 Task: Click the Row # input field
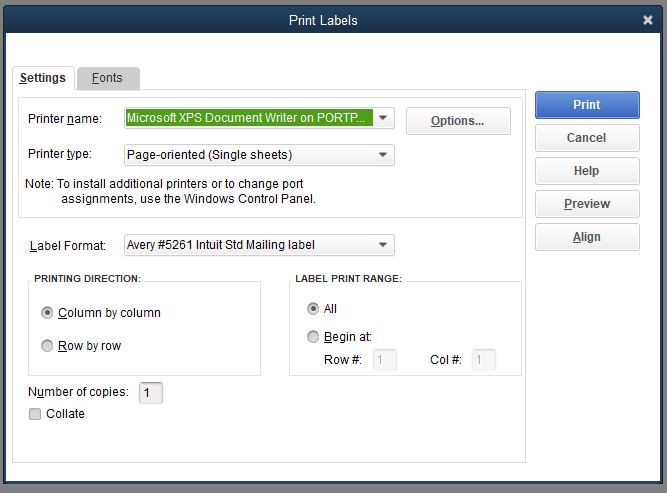click(384, 360)
